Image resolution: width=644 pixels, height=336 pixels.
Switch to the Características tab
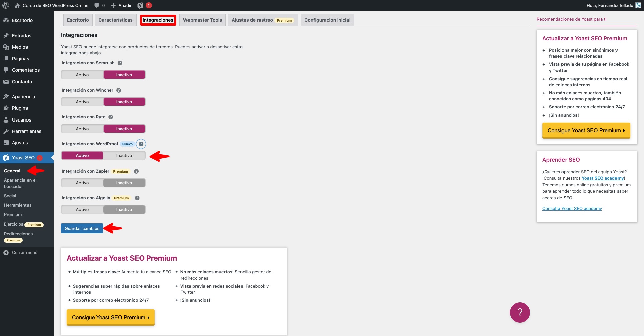(x=116, y=20)
